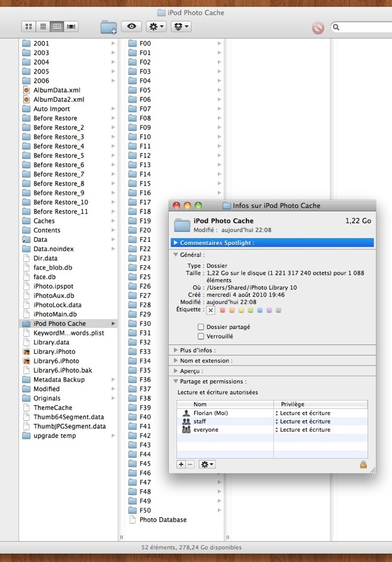Open privilege dropdown for everyone
Screen dimensions: 392x562
(x=303, y=430)
